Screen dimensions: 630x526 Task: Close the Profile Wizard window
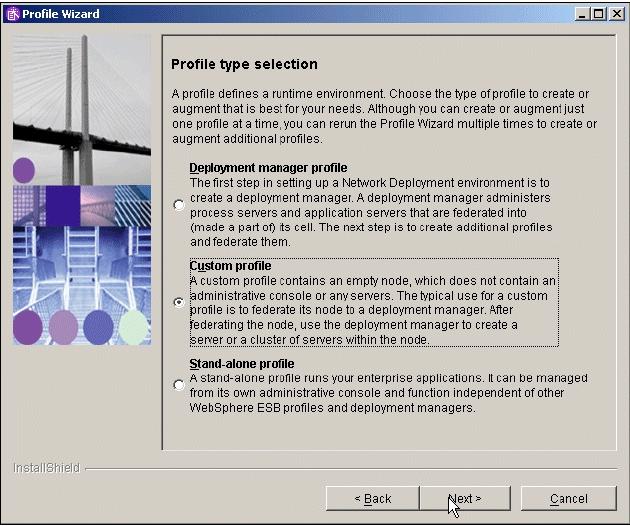pyautogui.click(x=616, y=14)
